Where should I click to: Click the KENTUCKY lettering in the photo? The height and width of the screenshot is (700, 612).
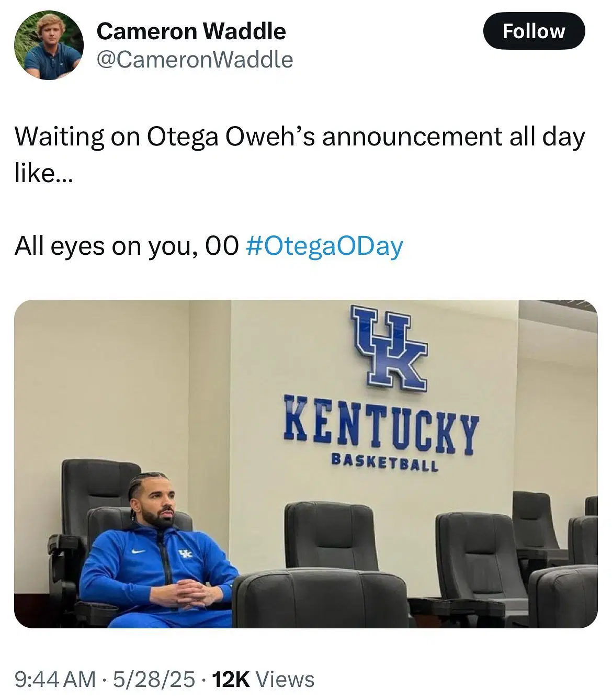[381, 425]
